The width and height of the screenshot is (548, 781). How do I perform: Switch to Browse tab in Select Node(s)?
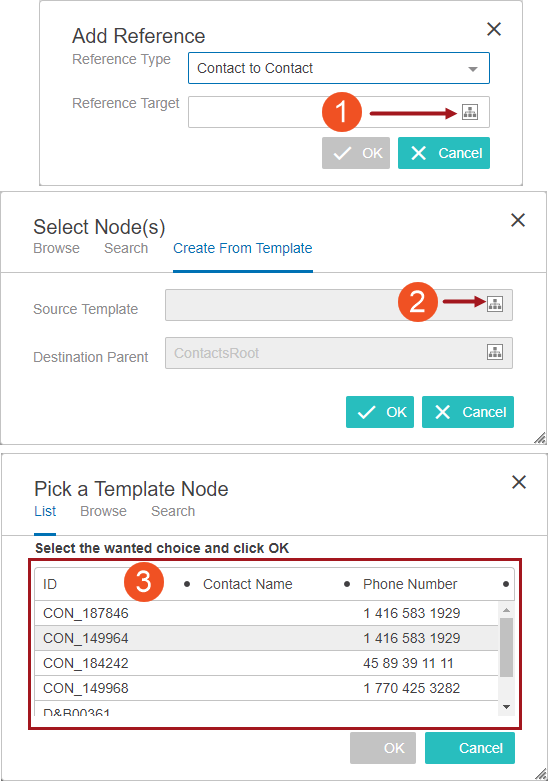pos(56,248)
